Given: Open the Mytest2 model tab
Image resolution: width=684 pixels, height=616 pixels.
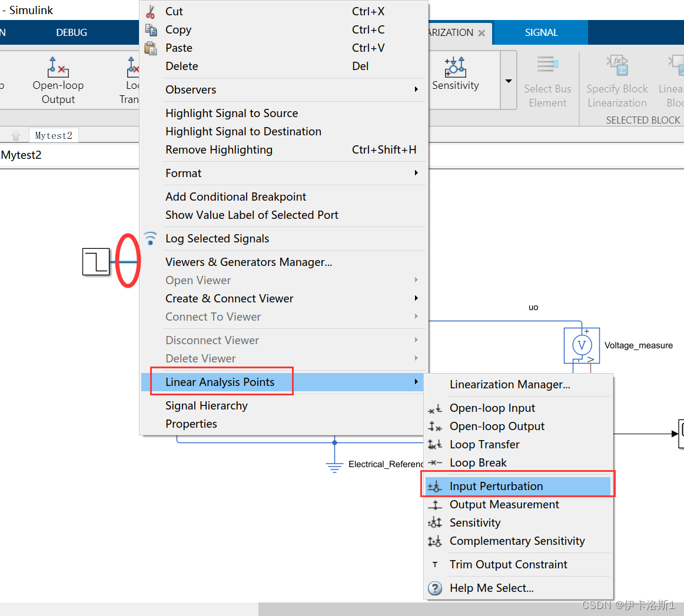Looking at the screenshot, I should pyautogui.click(x=54, y=135).
